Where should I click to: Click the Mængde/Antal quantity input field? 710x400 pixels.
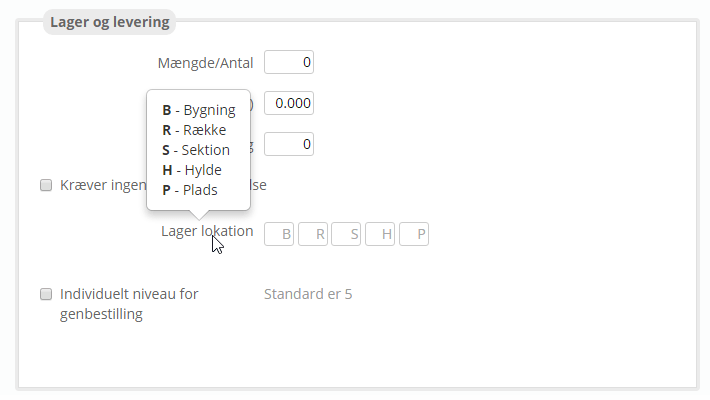tap(289, 62)
